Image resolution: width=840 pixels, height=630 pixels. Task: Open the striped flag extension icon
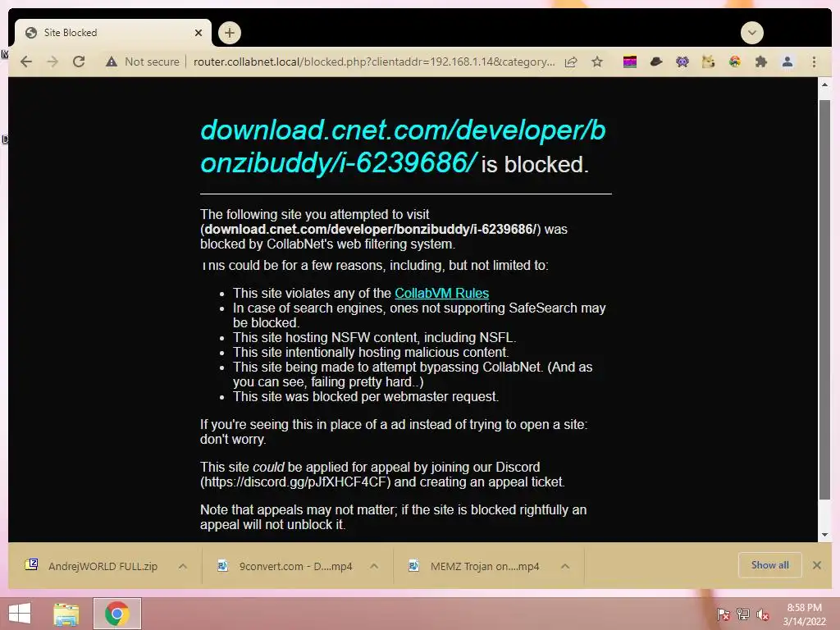coord(630,62)
